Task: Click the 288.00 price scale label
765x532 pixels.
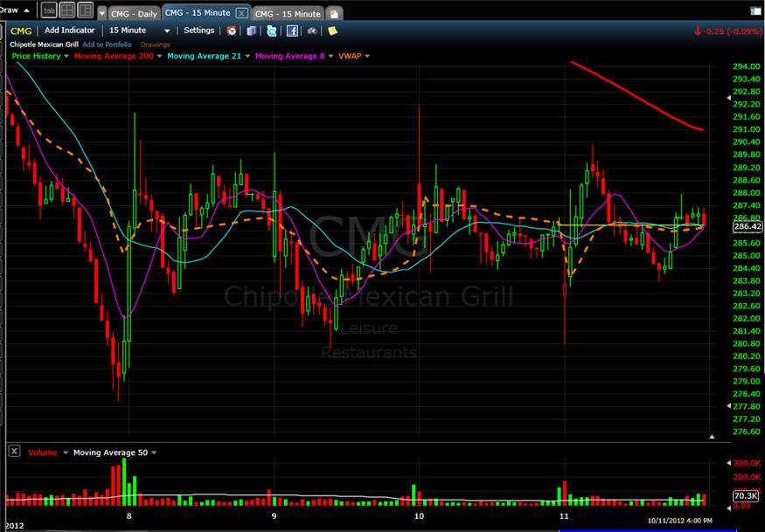Action: pos(747,192)
